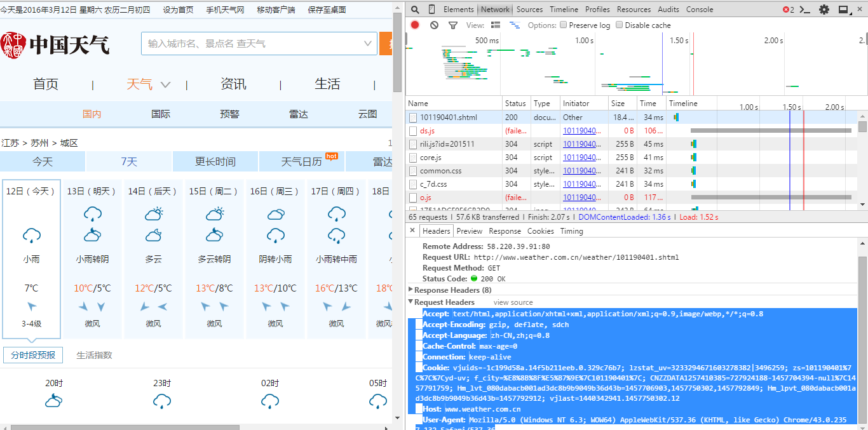This screenshot has height=430, width=868.
Task: Open the city search box dropdown arrow
Action: [x=368, y=44]
